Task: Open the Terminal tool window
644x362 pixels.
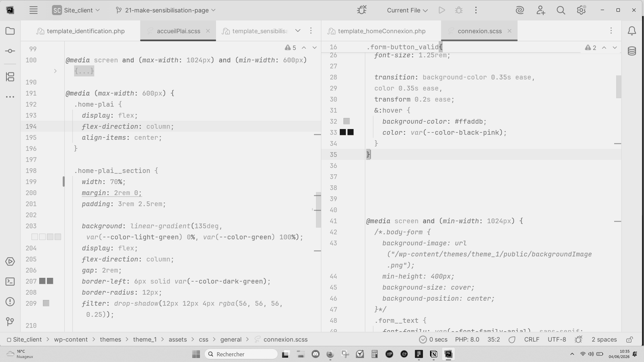Action: coord(10,282)
